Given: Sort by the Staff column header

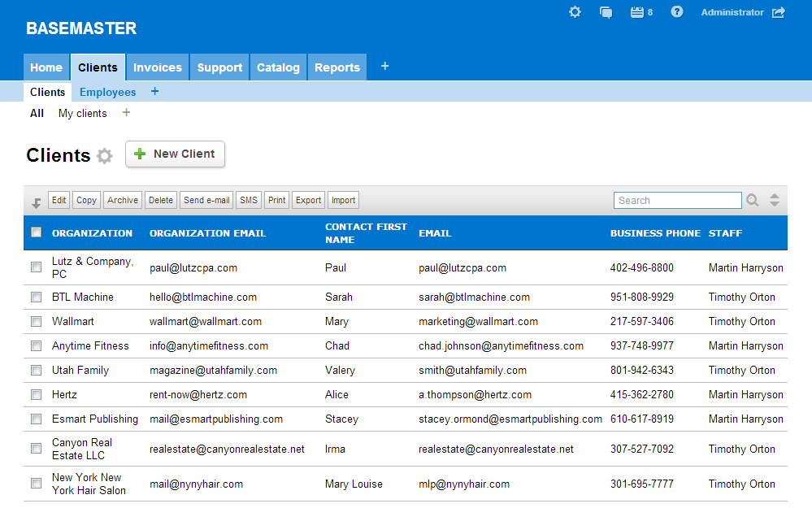Looking at the screenshot, I should (725, 233).
